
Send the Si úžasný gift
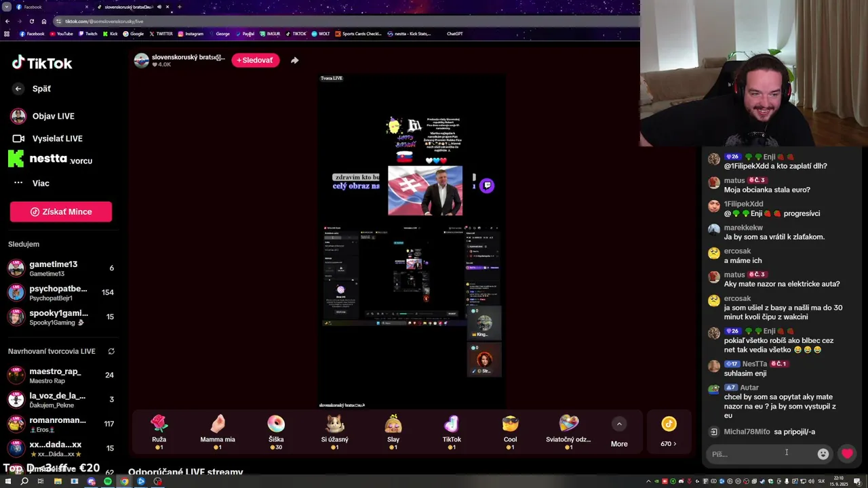334,432
